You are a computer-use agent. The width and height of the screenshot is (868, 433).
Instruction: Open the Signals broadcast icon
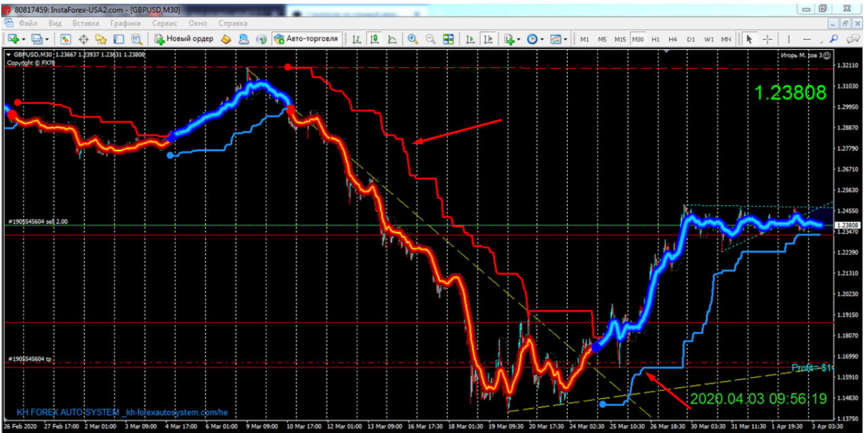262,39
